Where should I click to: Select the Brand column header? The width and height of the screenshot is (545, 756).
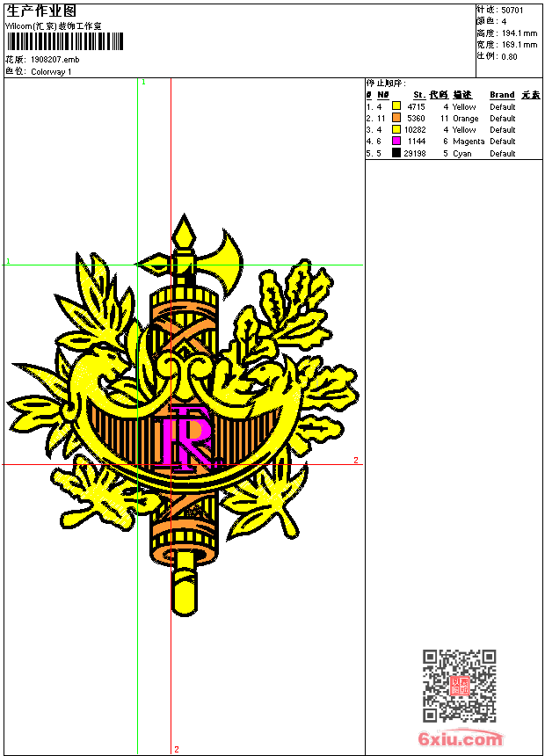coord(502,95)
